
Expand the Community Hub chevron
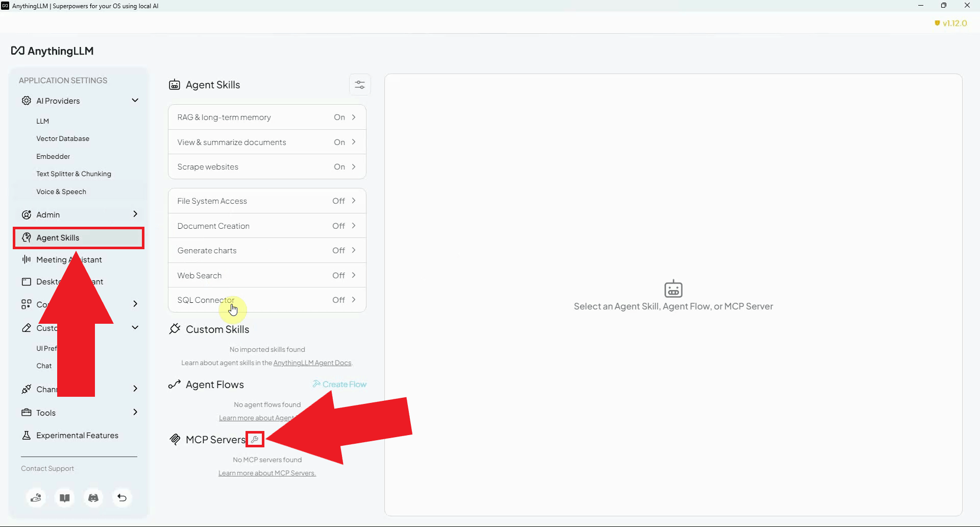point(135,304)
